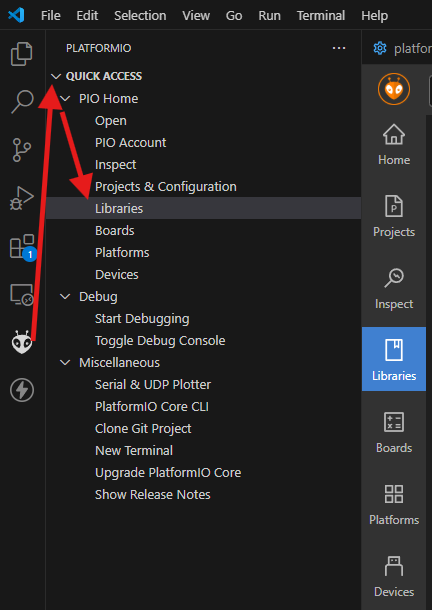Open Run and Debug view icon

[x=22, y=198]
